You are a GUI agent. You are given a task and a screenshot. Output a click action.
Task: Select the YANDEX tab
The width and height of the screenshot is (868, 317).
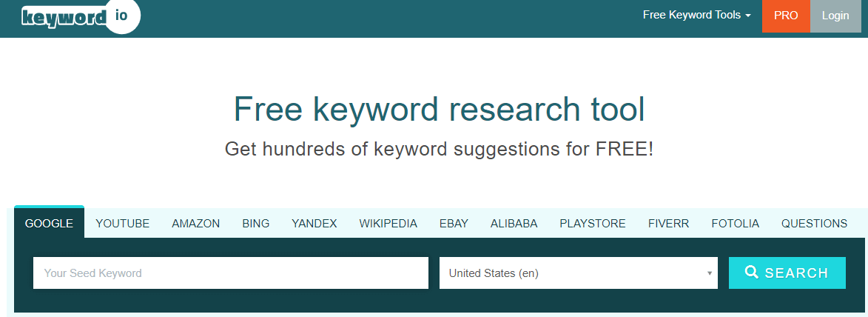pos(314,224)
